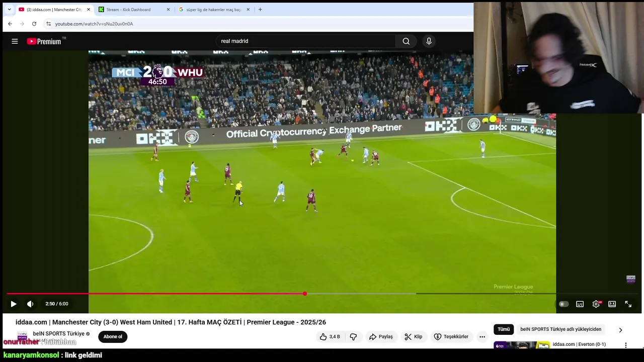
Task: Open YouTube hamburger guide menu
Action: click(x=15, y=41)
